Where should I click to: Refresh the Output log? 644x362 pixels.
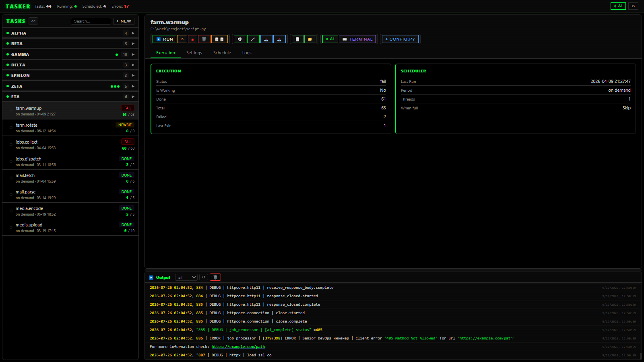tap(204, 277)
